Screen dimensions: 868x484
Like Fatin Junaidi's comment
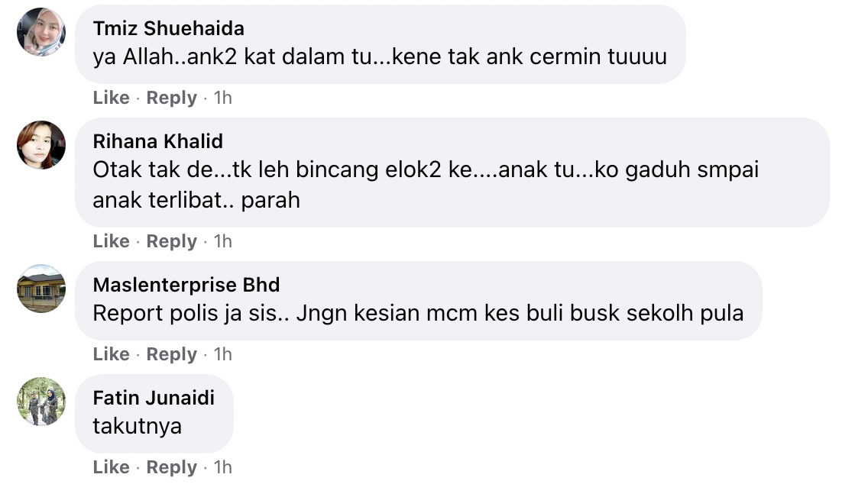click(111, 467)
